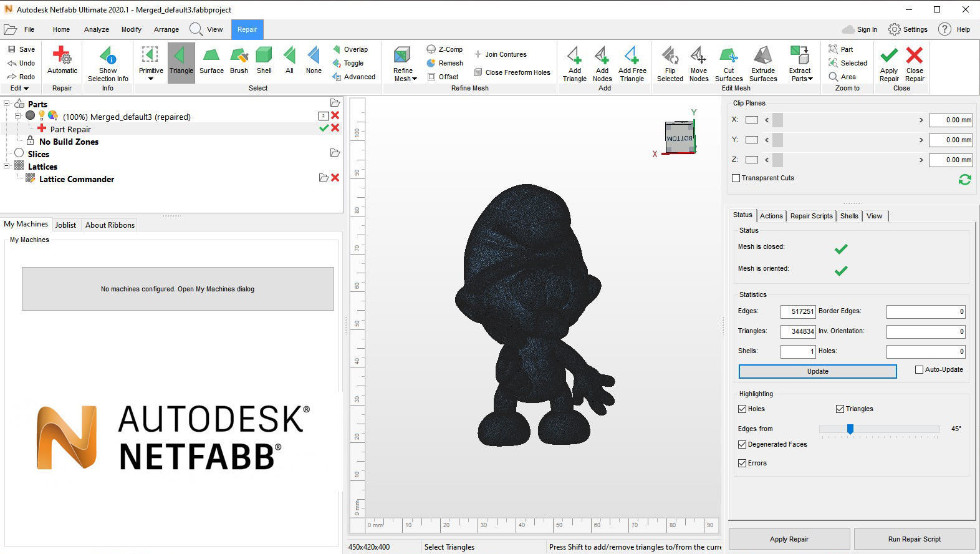The width and height of the screenshot is (980, 554).
Task: Open Advanced selection options
Action: coord(353,77)
